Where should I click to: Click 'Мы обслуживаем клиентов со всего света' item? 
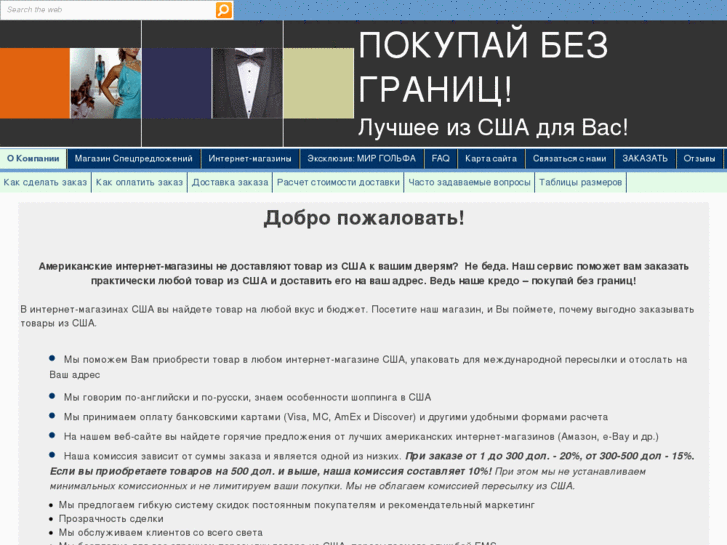pos(160,532)
